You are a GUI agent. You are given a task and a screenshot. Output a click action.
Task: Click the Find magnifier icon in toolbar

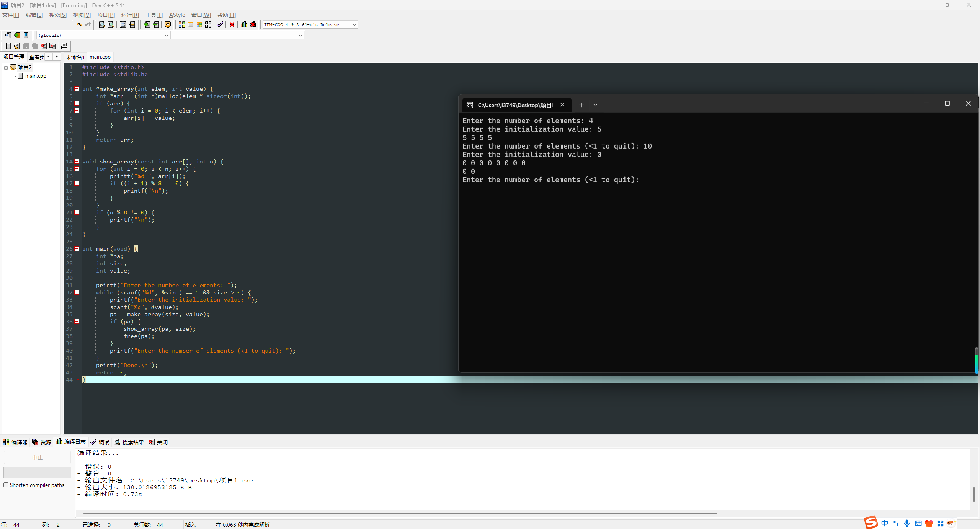[x=102, y=24]
